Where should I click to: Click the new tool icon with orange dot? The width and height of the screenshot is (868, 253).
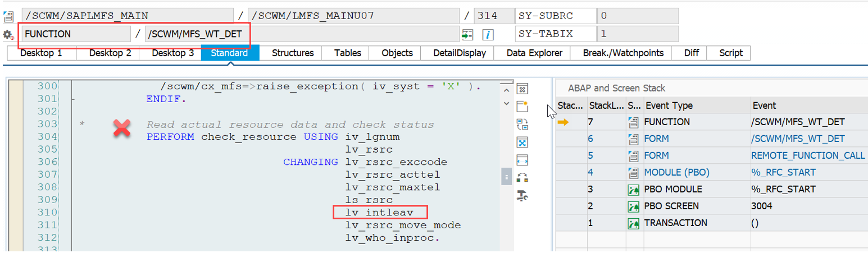pos(522,106)
